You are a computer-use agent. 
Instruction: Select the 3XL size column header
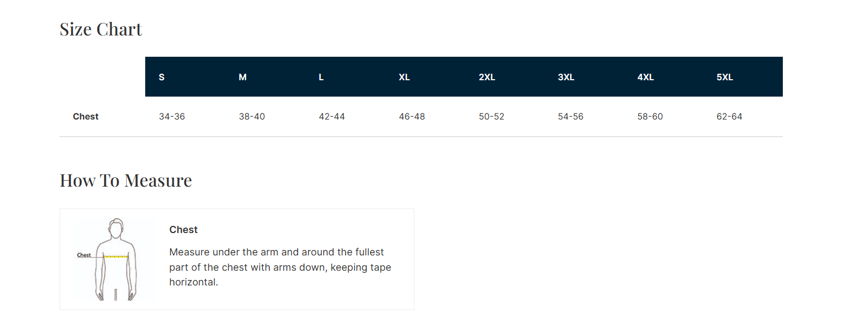[566, 77]
